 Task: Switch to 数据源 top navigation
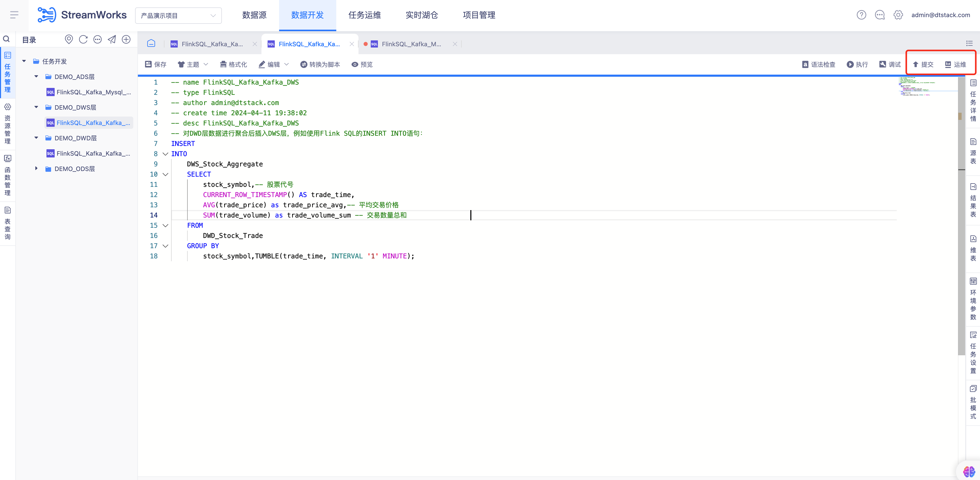coord(254,15)
